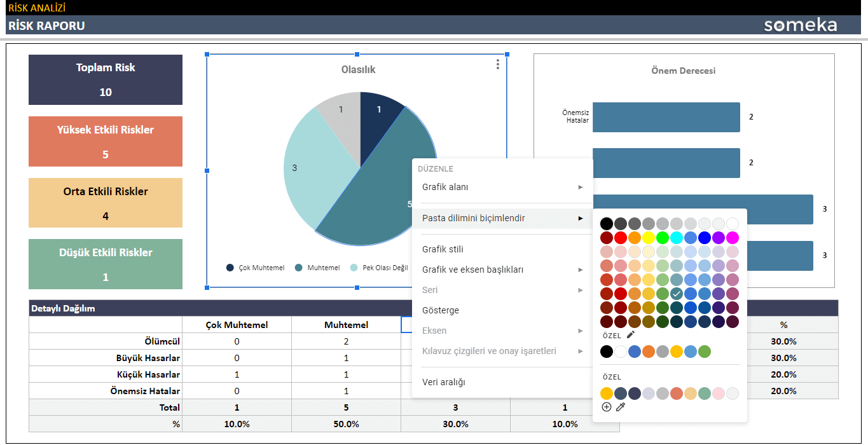Viewport: 868px width, 445px height.
Task: Expand Grafik ve eksen başlıkları submenu arrow
Action: (581, 270)
